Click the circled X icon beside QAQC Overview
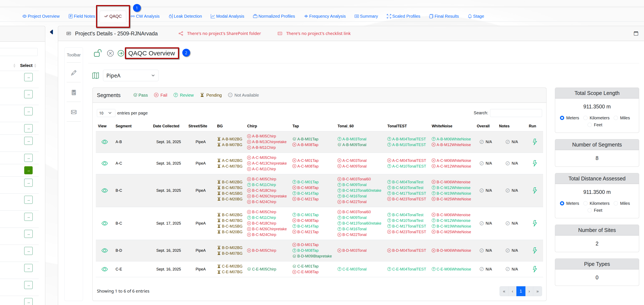Screen dimensions: 644x305 [x=110, y=53]
